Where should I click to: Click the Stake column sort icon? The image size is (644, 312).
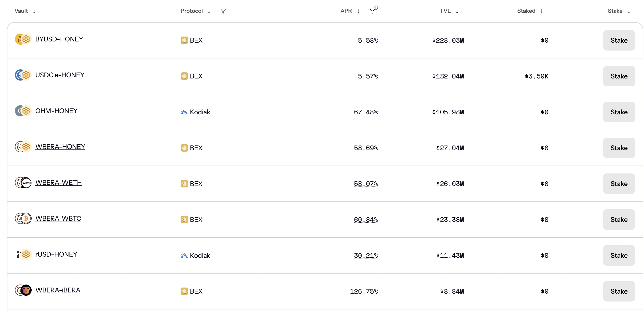(630, 11)
